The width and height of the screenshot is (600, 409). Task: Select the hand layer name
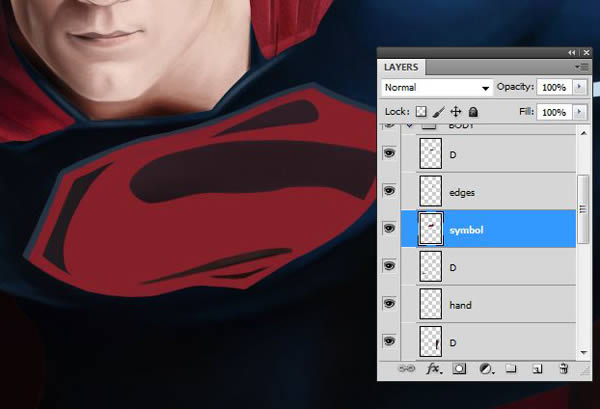point(460,305)
